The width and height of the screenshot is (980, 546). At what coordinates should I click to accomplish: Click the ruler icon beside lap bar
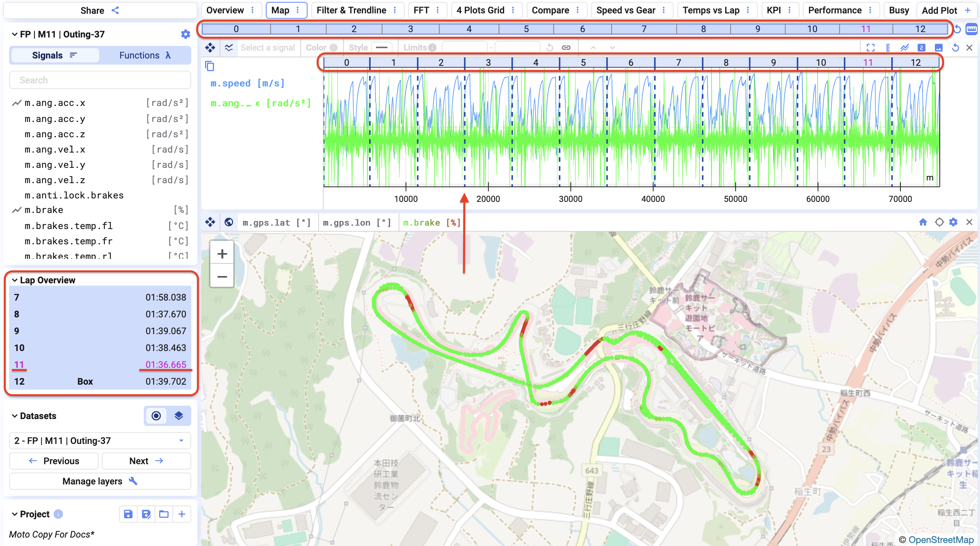971,29
